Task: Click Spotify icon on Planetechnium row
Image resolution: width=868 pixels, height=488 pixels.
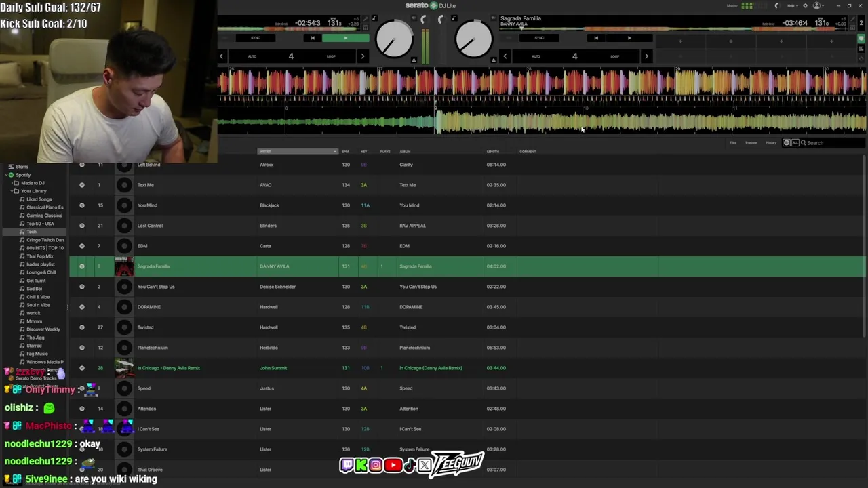Action: [82, 348]
